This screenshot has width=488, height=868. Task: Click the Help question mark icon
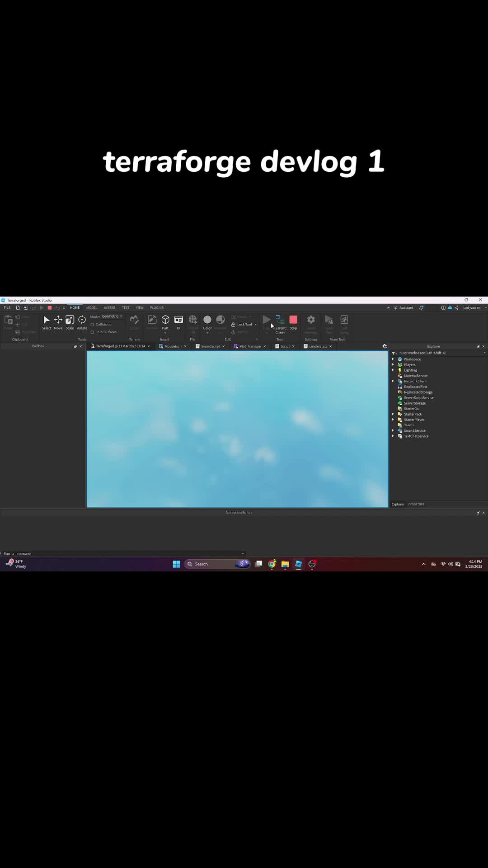click(443, 307)
